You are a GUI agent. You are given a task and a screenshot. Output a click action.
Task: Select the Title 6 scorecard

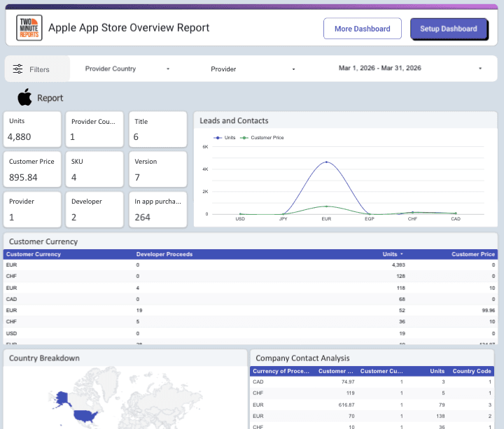tap(157, 129)
